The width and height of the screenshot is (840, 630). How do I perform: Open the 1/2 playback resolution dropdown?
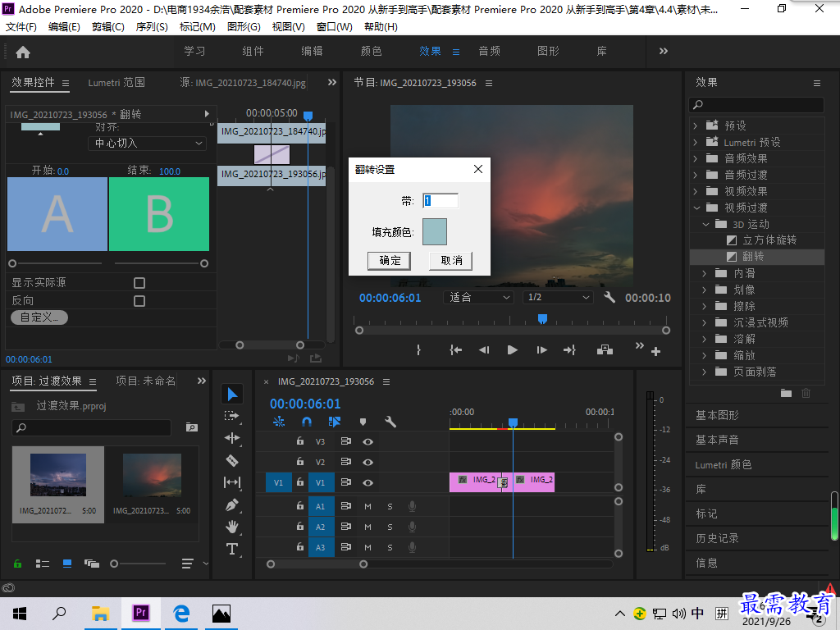[x=558, y=297]
